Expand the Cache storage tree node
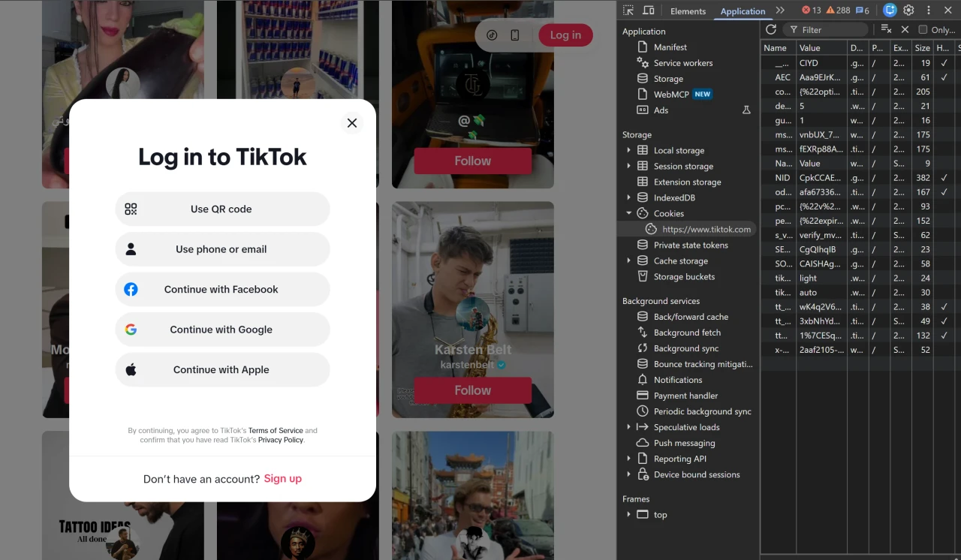This screenshot has width=961, height=560. [628, 260]
